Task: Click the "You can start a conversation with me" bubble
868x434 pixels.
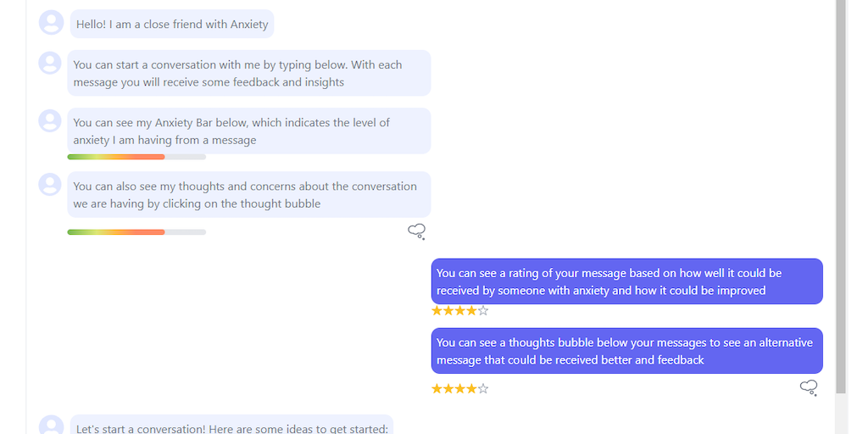Action: (x=248, y=74)
